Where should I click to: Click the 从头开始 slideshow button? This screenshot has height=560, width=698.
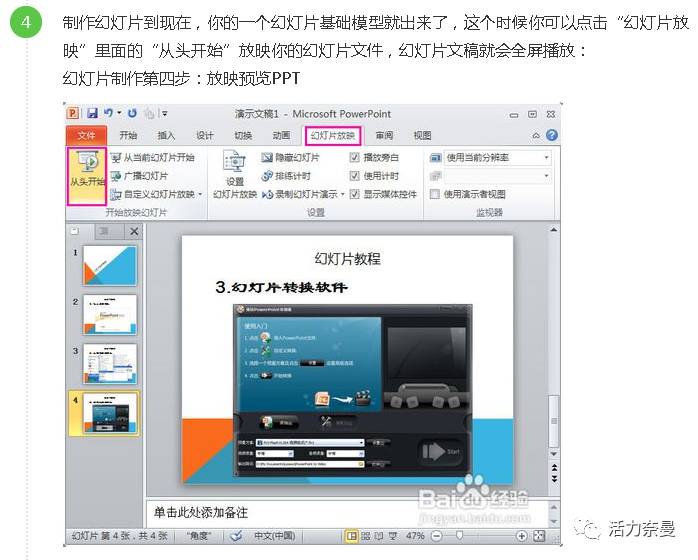pos(87,176)
